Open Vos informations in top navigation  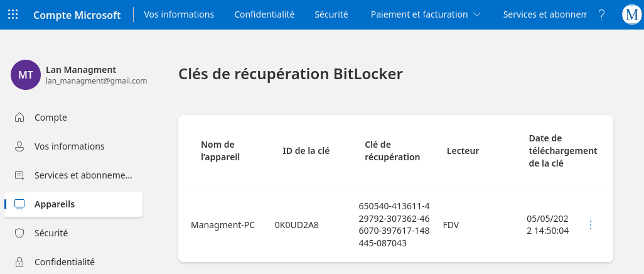[x=179, y=14]
